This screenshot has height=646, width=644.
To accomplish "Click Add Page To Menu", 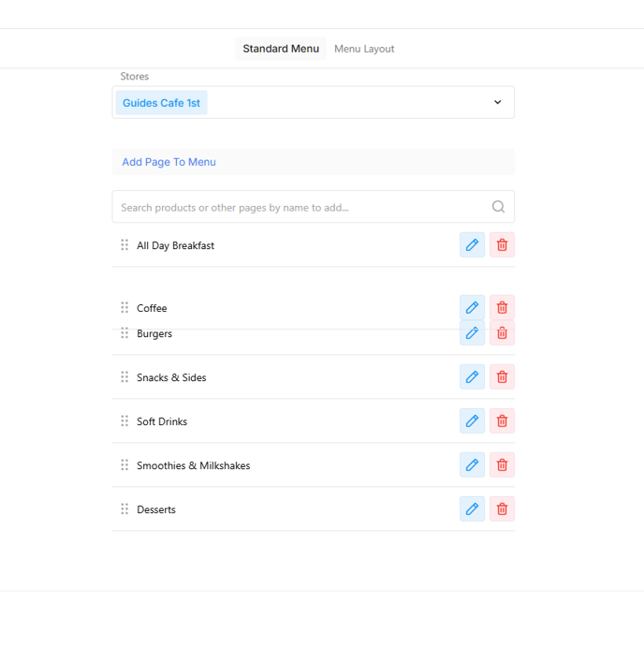I will pos(168,162).
